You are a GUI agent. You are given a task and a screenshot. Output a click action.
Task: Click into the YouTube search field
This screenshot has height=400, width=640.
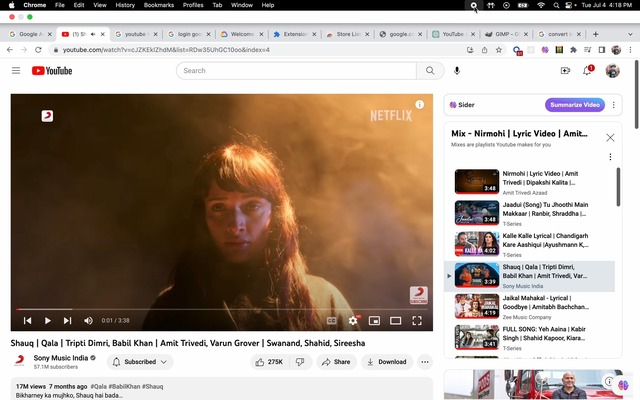pos(296,71)
